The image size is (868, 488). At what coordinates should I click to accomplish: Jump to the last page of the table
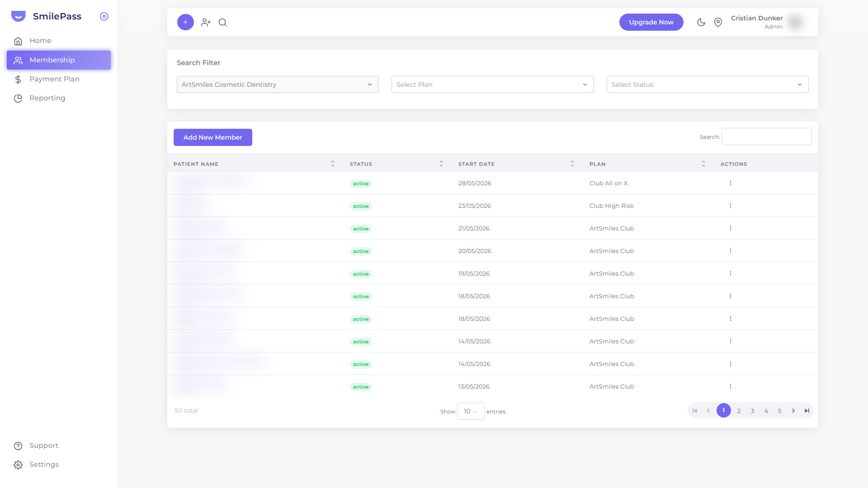point(807,411)
